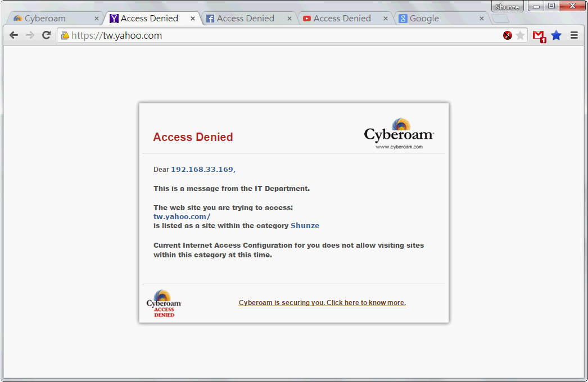Minimize the Chrome window

pyautogui.click(x=536, y=6)
